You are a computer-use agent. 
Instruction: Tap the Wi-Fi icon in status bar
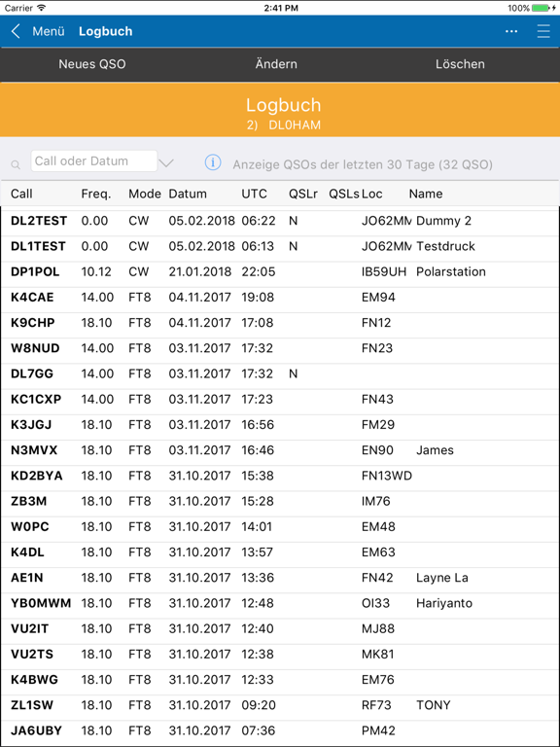(42, 8)
